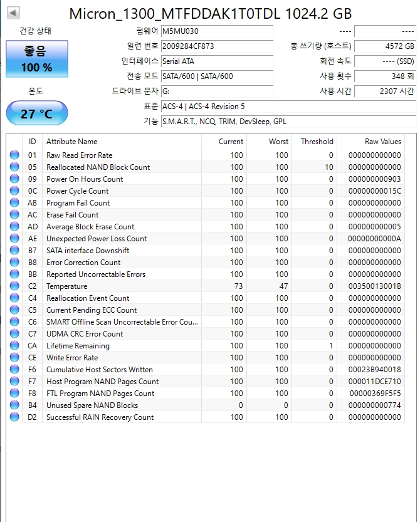
Task: Click the Threshold column header
Action: coord(315,142)
